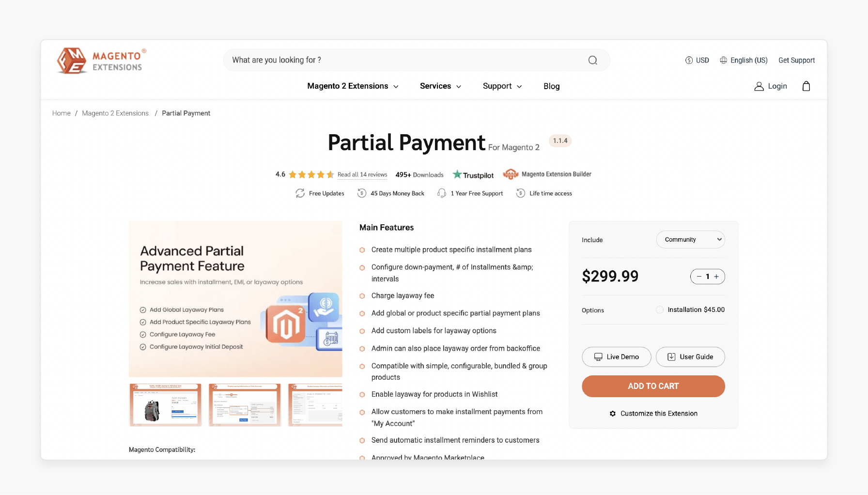Screen dimensions: 868x495
Task: Open the Services menu label
Action: (435, 86)
